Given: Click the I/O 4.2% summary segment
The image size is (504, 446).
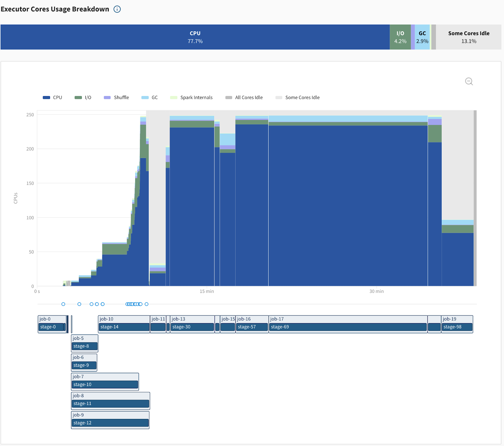Looking at the screenshot, I should tap(400, 37).
